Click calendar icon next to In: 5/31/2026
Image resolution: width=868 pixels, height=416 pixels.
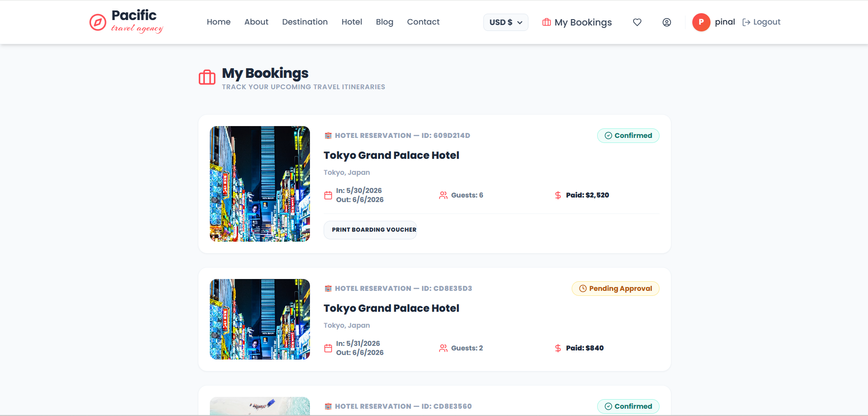point(328,348)
